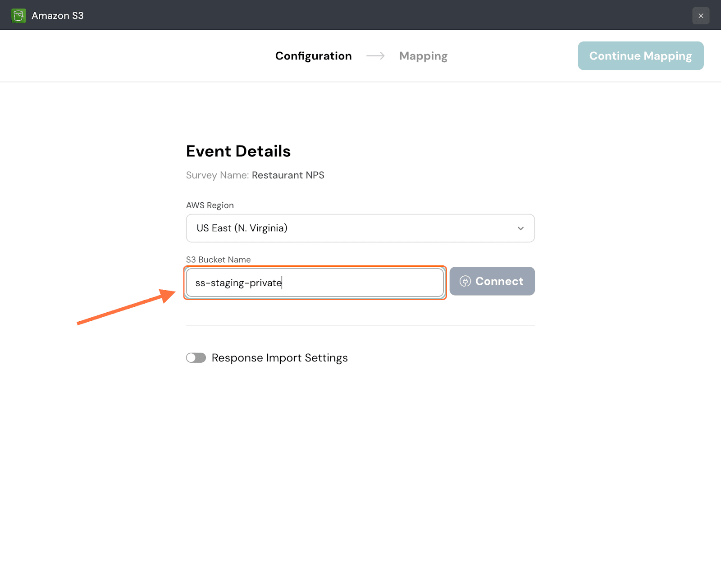Close the Amazon S3 configuration dialog
This screenshot has height=588, width=721.
(x=700, y=16)
